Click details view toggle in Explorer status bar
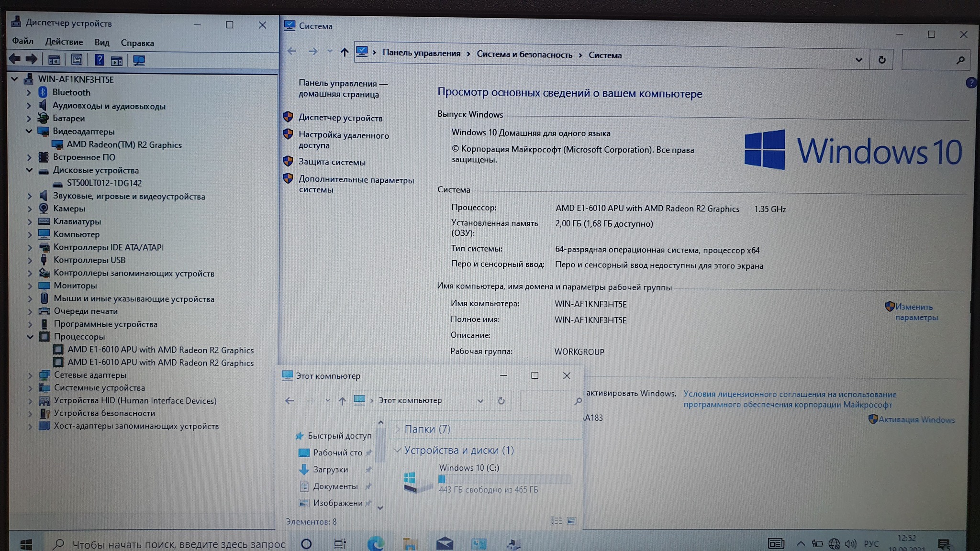This screenshot has width=980, height=551. [556, 521]
